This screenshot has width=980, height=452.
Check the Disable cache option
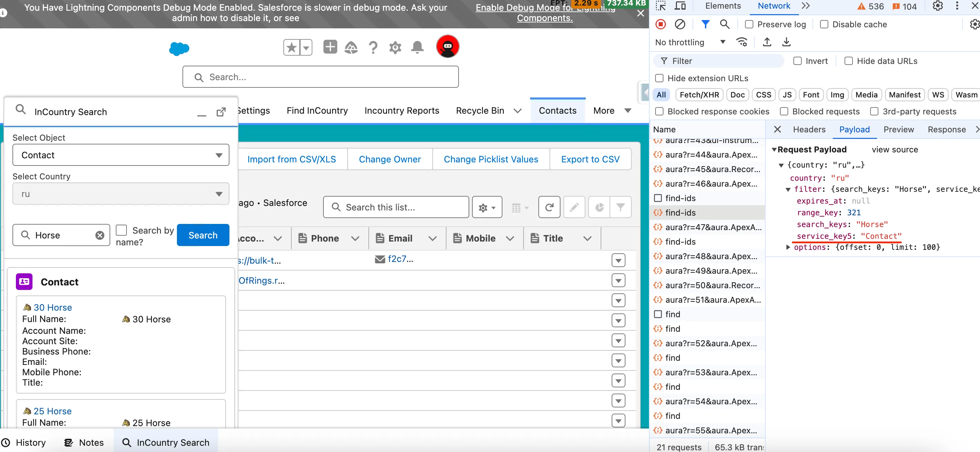tap(824, 24)
